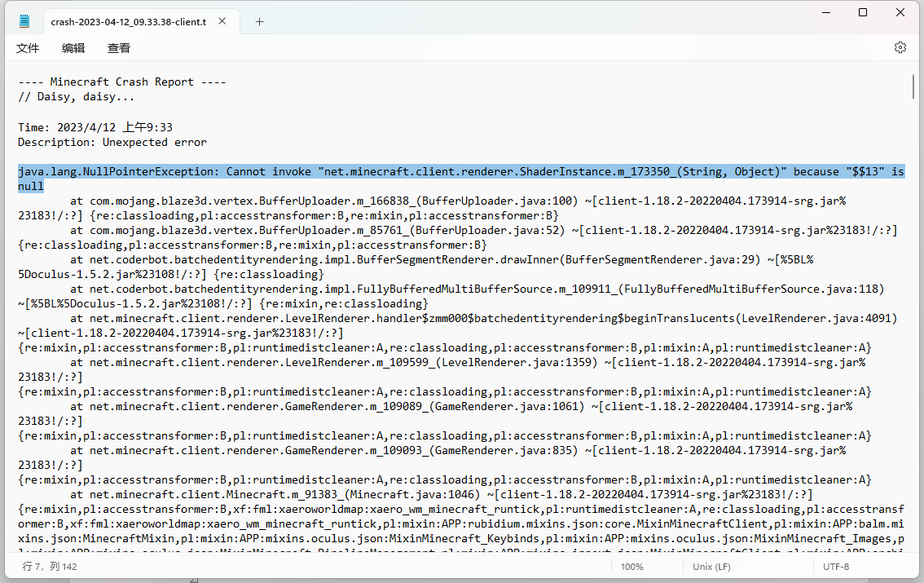Select the crash-2023-04-12_09.33.38-client tab
The image size is (924, 583).
point(142,22)
